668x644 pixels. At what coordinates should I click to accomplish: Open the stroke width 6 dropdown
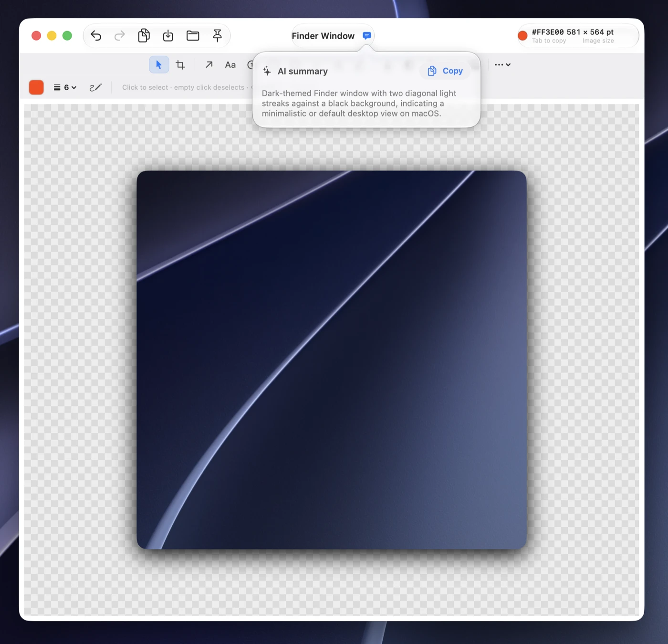pyautogui.click(x=65, y=87)
